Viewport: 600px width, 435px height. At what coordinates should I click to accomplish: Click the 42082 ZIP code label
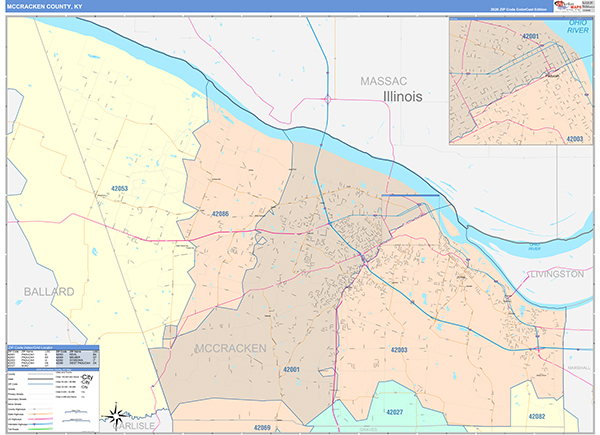pyautogui.click(x=537, y=413)
